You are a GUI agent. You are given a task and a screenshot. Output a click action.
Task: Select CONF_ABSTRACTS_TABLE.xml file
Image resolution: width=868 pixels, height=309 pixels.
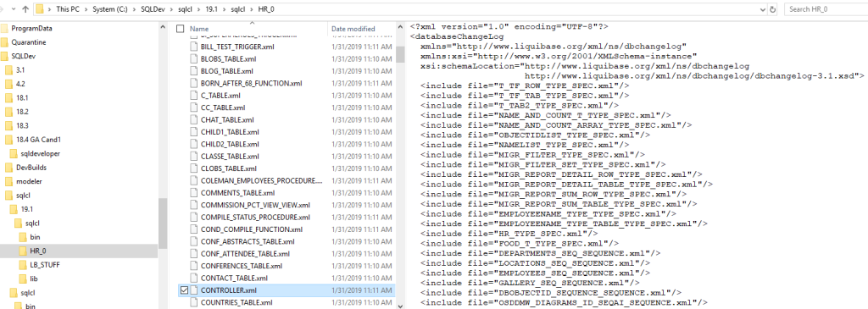click(x=248, y=241)
